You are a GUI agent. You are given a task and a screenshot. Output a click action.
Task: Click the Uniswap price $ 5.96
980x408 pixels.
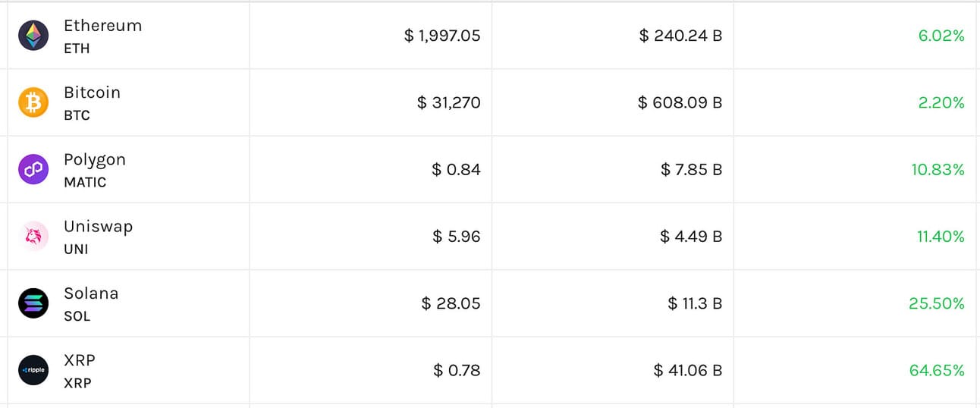pos(456,237)
